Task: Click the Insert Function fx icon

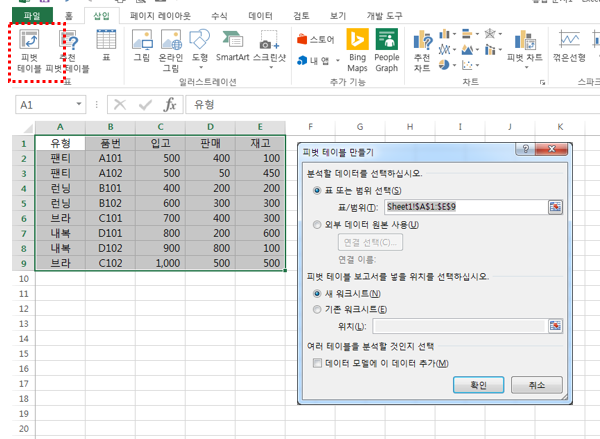Action: (170, 104)
